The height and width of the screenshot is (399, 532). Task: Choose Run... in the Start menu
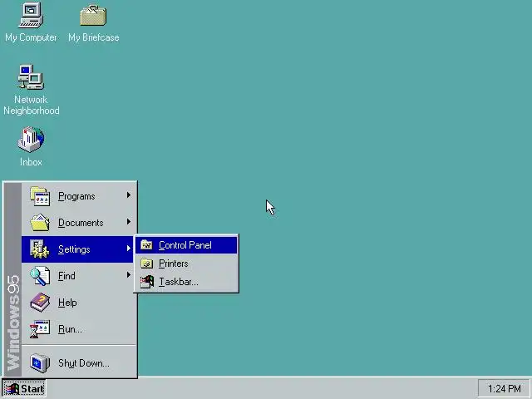click(79, 329)
